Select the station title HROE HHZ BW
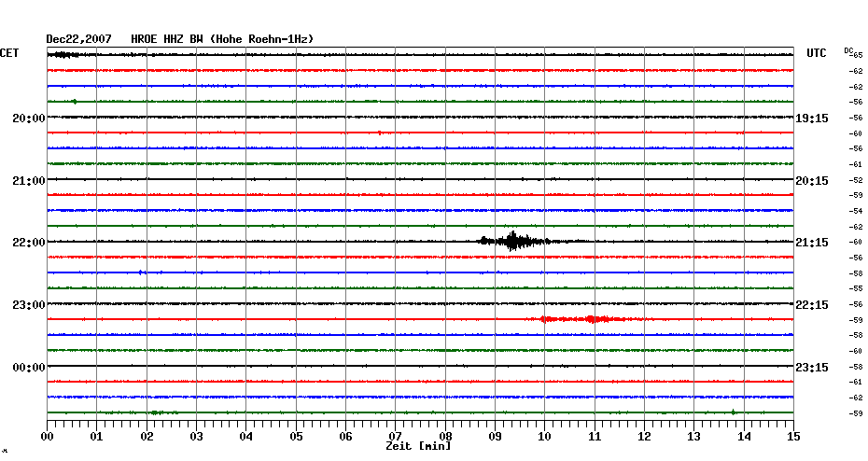Image resolution: width=868 pixels, height=461 pixels. coord(167,39)
